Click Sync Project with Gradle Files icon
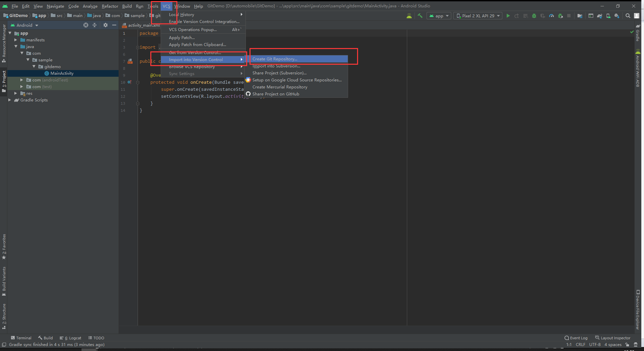644x351 pixels. 600,16
